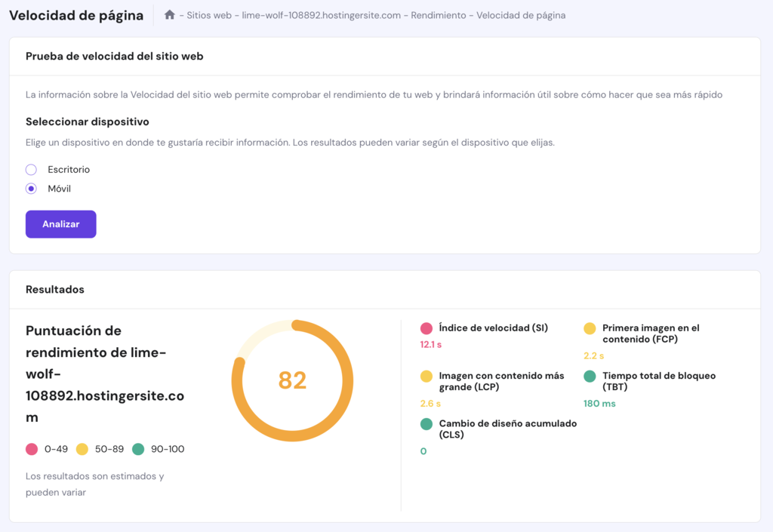Click the yellow LCP metric indicator dot
Screen dimensions: 773x532
[x=426, y=376]
